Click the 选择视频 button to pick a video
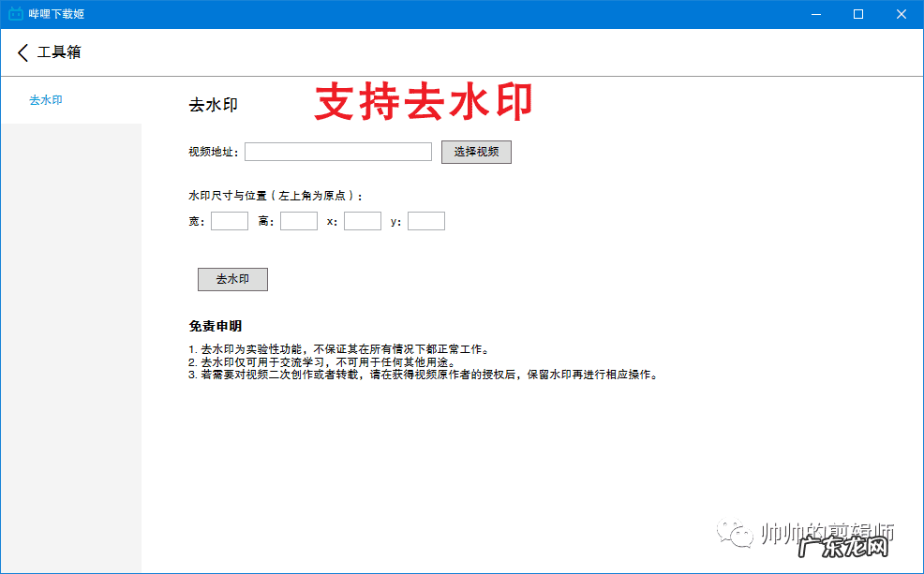 (475, 151)
